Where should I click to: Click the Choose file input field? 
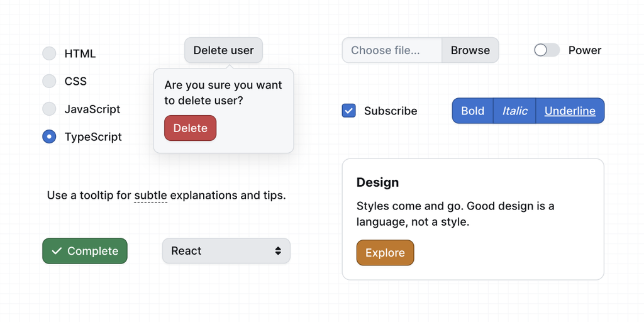pyautogui.click(x=392, y=50)
